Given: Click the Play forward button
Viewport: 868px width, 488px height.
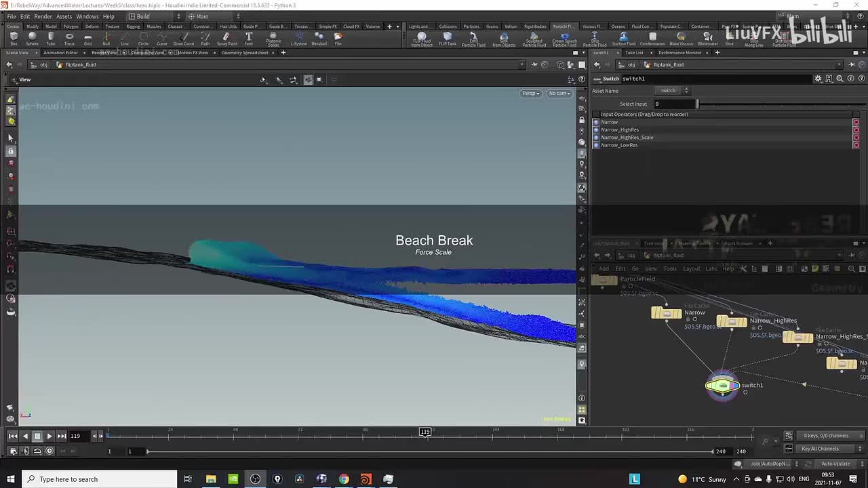Looking at the screenshot, I should (50, 436).
